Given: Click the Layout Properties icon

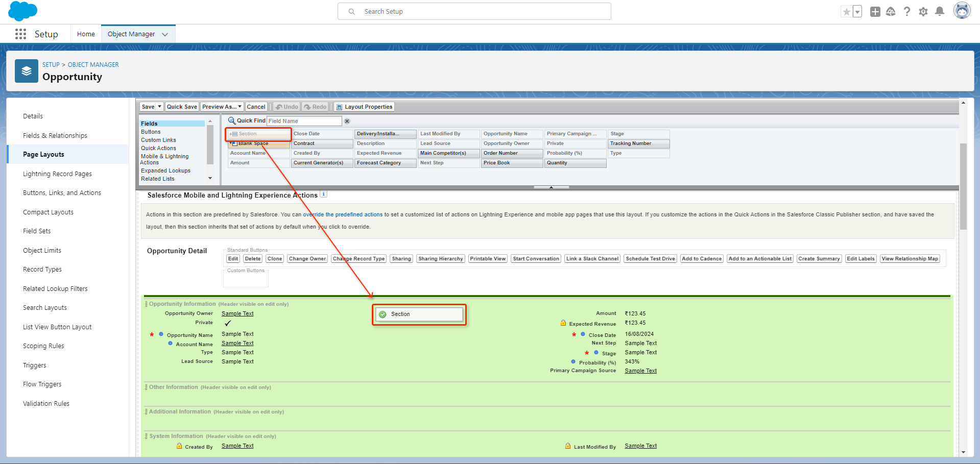Looking at the screenshot, I should point(340,107).
